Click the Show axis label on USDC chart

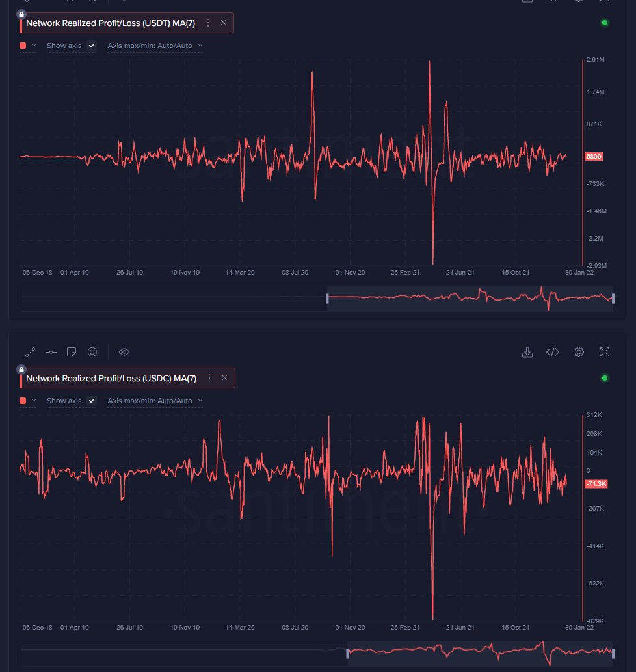point(64,401)
